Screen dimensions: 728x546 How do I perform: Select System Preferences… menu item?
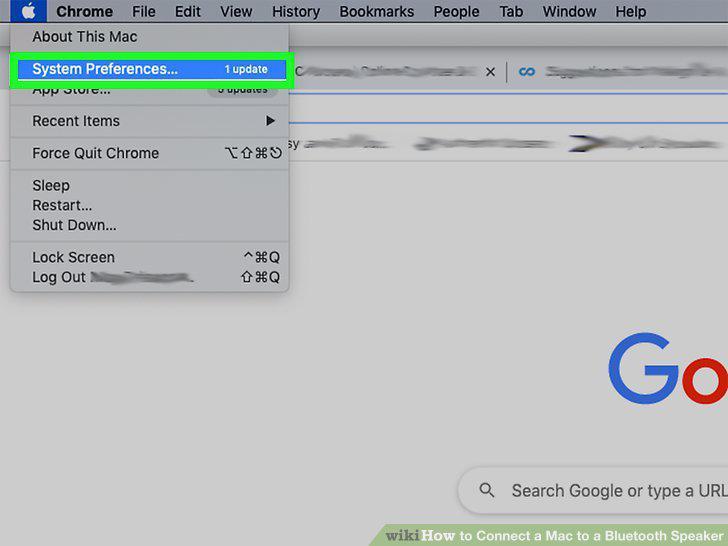pyautogui.click(x=152, y=69)
